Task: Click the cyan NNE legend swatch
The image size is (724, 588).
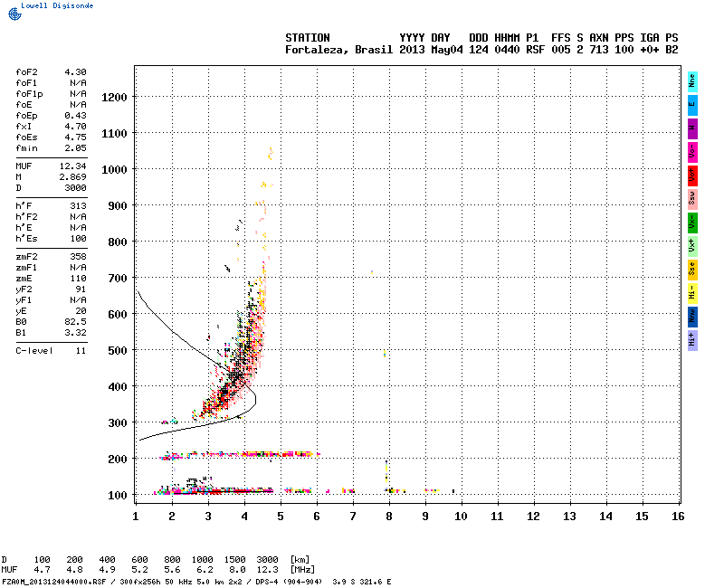Action: pyautogui.click(x=692, y=81)
